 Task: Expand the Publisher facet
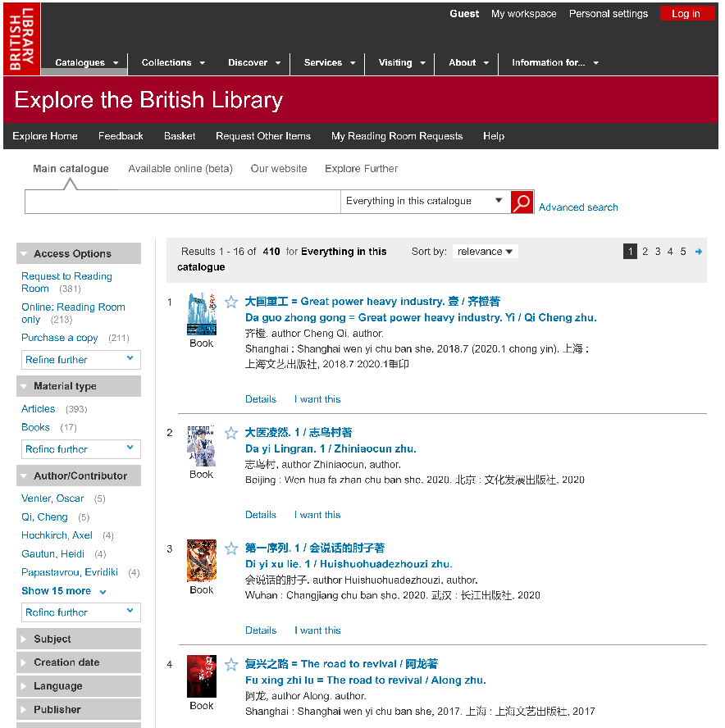point(79,710)
